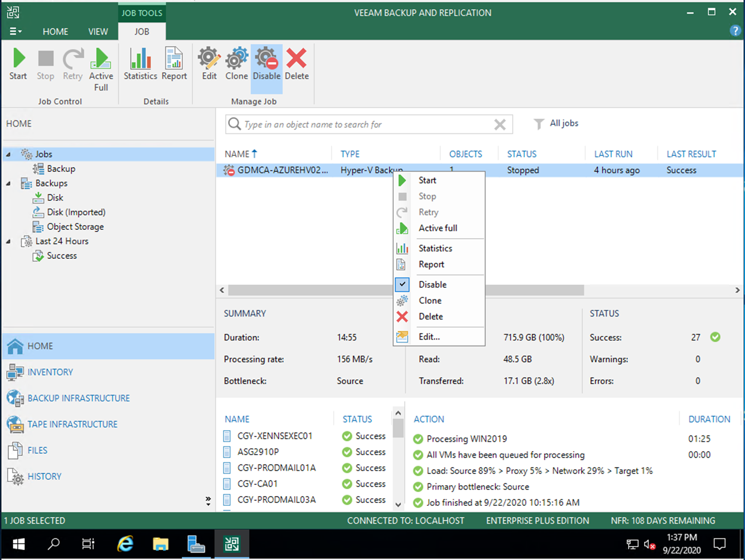Choose Start in the context menu
The width and height of the screenshot is (745, 560).
coord(439,180)
